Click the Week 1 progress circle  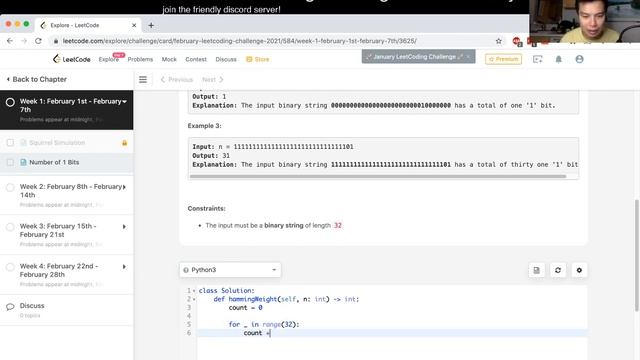[10, 102]
